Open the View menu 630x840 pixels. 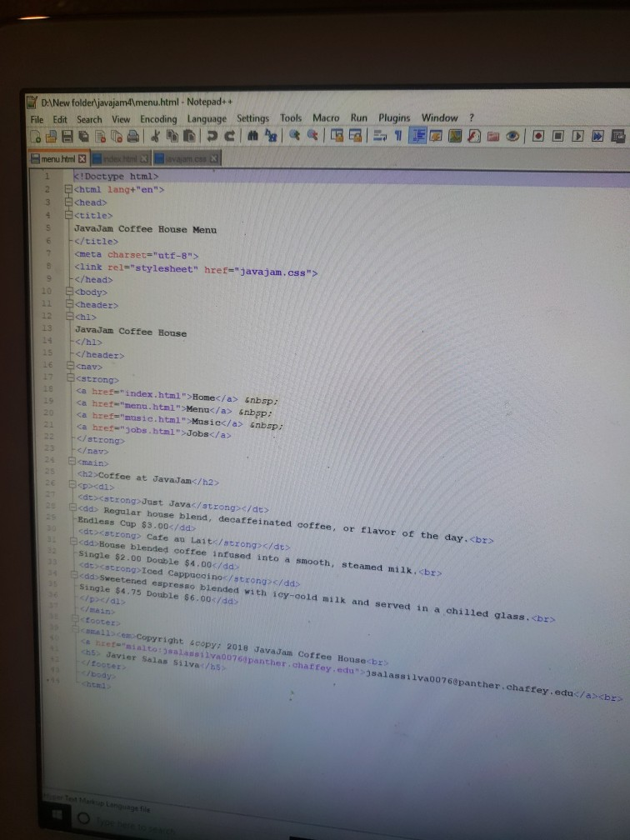[x=121, y=119]
